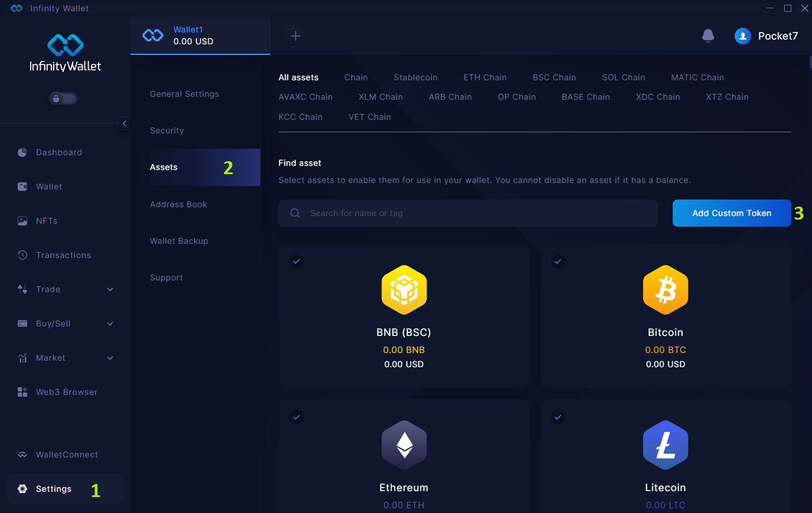Click the Settings gear icon
Viewport: 812px width, 513px height.
(x=22, y=489)
